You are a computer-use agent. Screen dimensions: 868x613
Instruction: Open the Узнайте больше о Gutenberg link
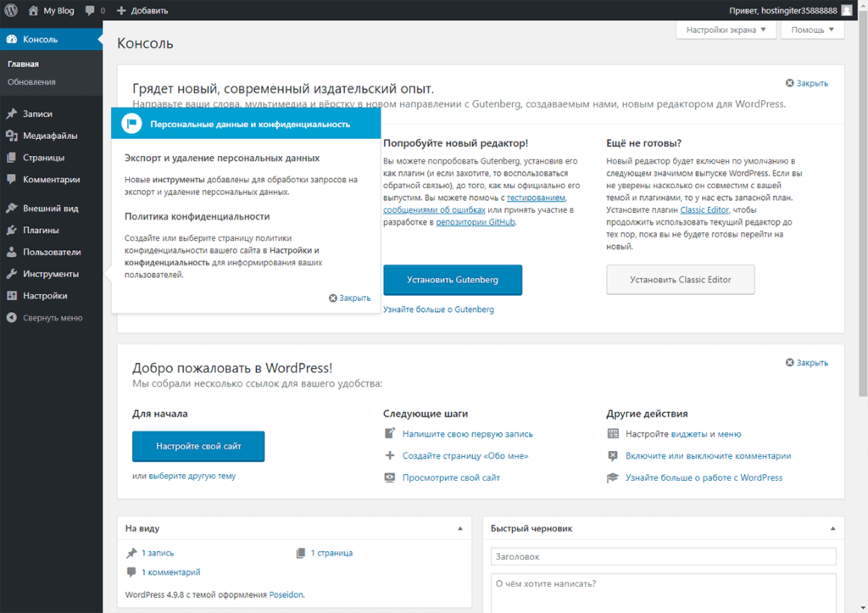pyautogui.click(x=438, y=309)
